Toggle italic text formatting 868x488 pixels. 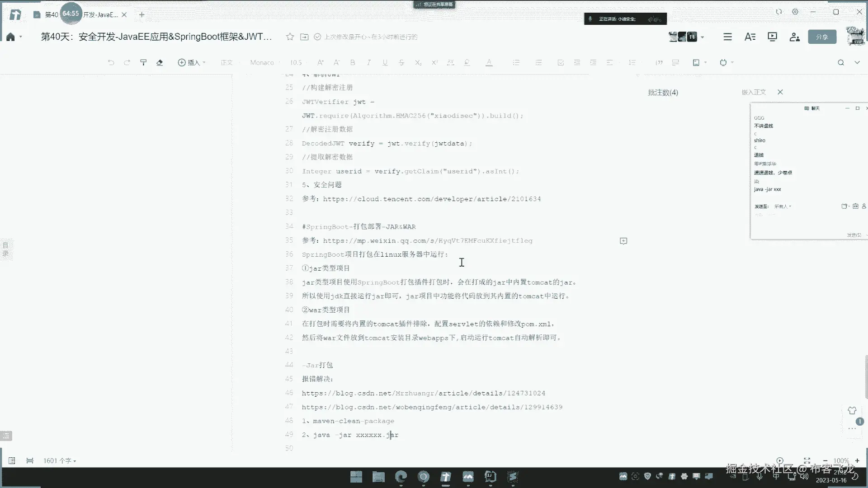pos(369,62)
